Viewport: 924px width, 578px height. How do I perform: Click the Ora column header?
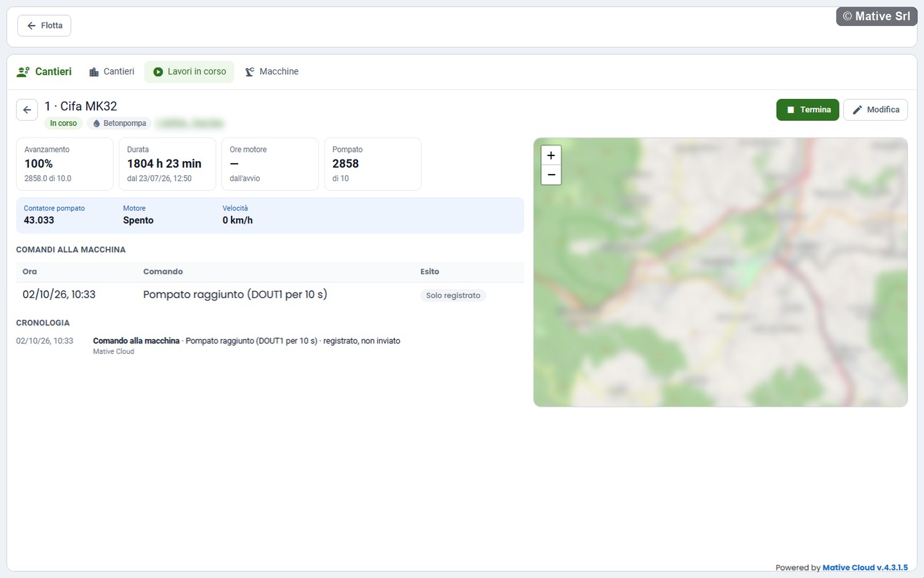(29, 272)
